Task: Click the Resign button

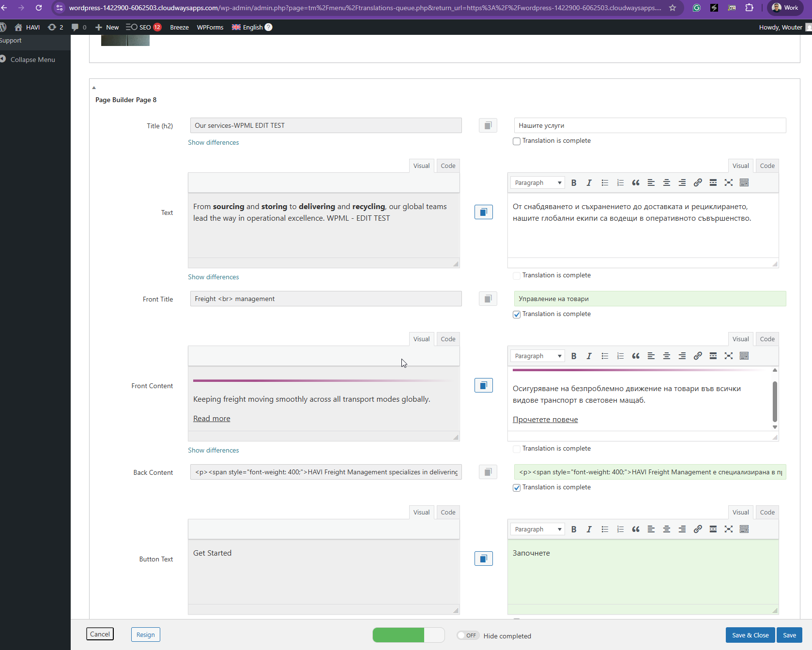Action: click(145, 635)
